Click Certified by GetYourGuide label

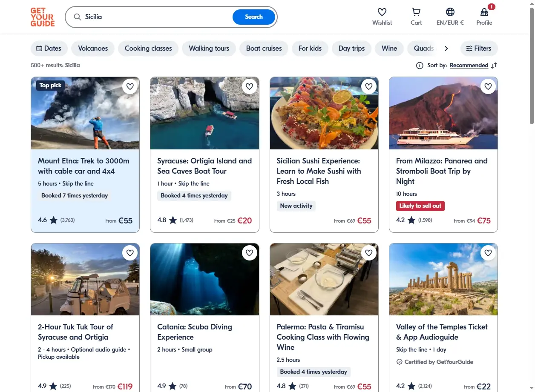(439, 362)
